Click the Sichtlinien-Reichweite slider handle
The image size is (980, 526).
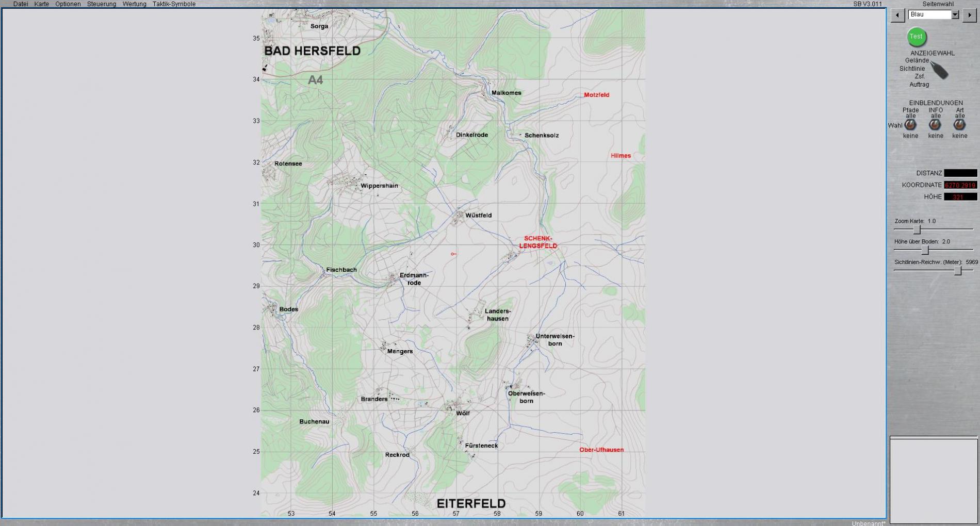pyautogui.click(x=958, y=271)
